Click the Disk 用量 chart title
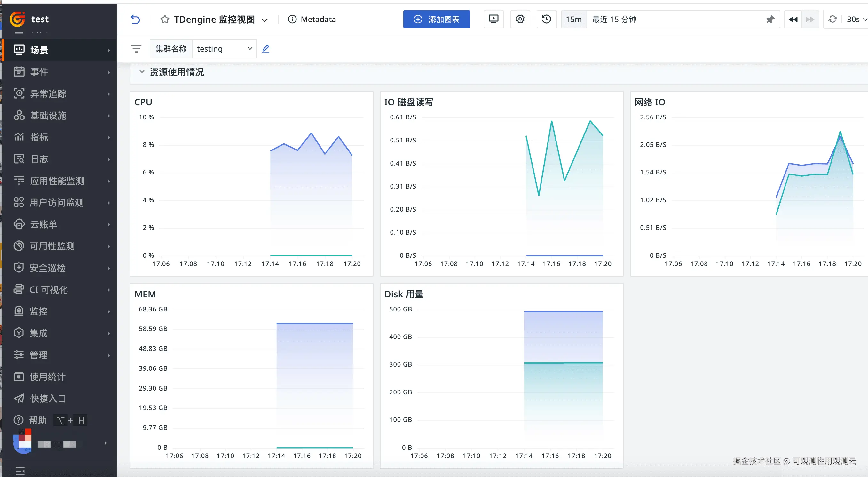 pos(404,294)
